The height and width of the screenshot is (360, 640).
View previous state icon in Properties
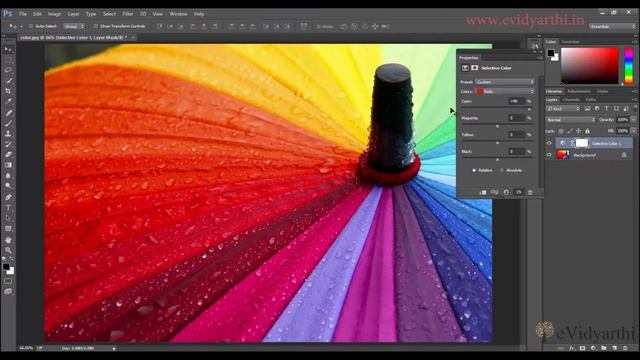click(x=494, y=192)
